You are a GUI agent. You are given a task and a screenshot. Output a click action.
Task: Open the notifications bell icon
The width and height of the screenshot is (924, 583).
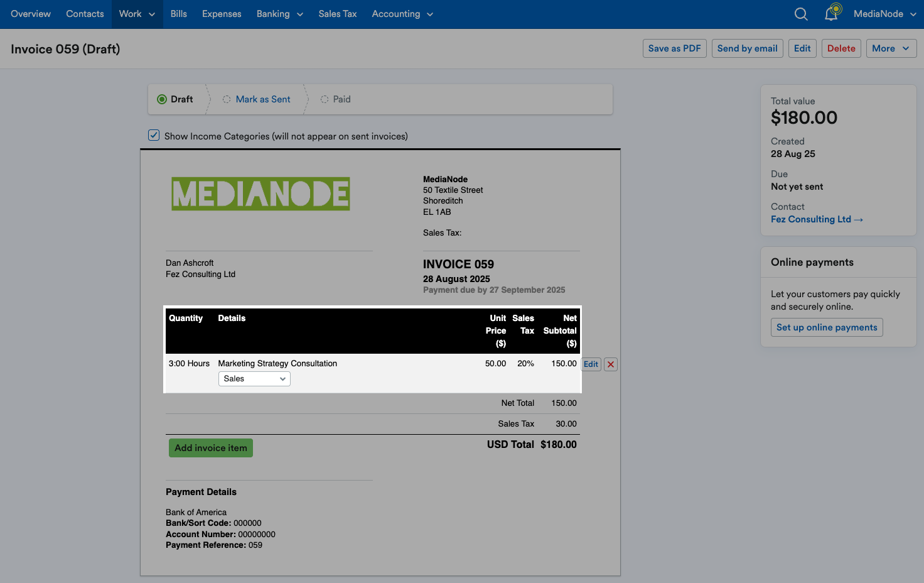(x=832, y=13)
